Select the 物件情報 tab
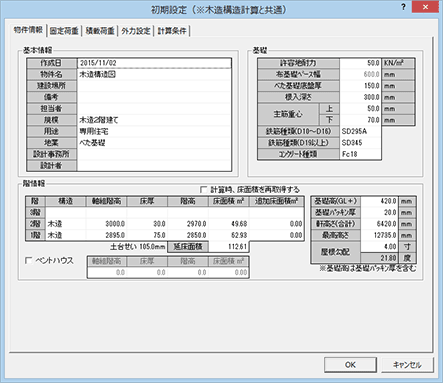The image size is (443, 383). (28, 30)
